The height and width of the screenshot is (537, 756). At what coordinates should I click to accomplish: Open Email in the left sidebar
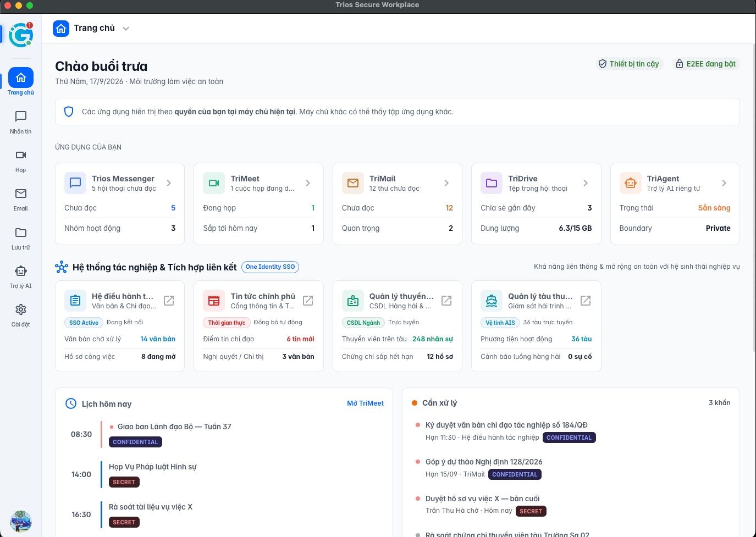click(21, 199)
